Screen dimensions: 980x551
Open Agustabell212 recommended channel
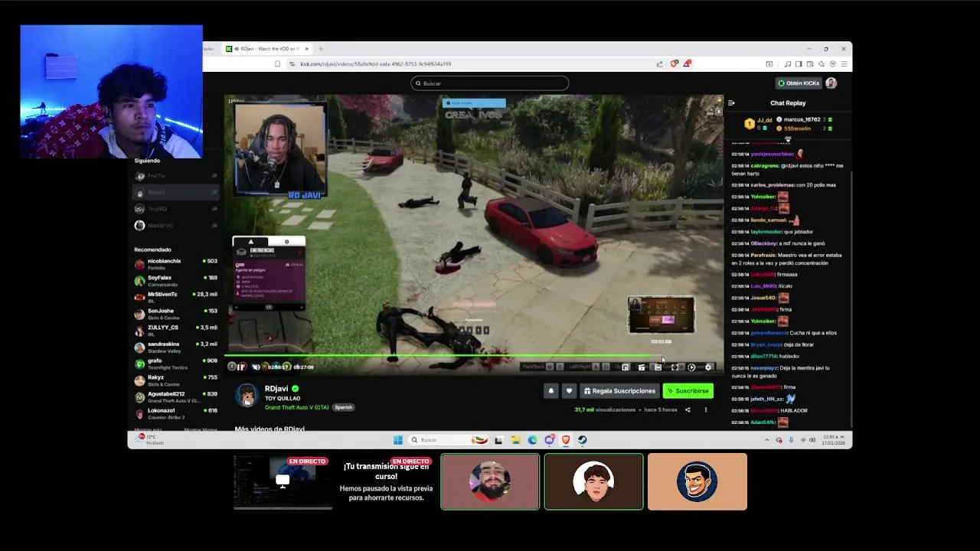pos(175,396)
